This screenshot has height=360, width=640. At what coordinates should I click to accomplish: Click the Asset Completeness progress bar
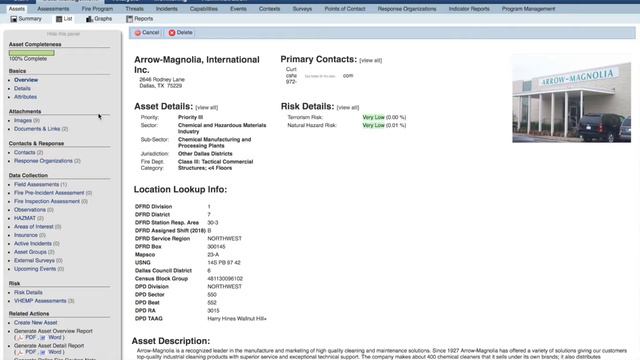pos(31,53)
